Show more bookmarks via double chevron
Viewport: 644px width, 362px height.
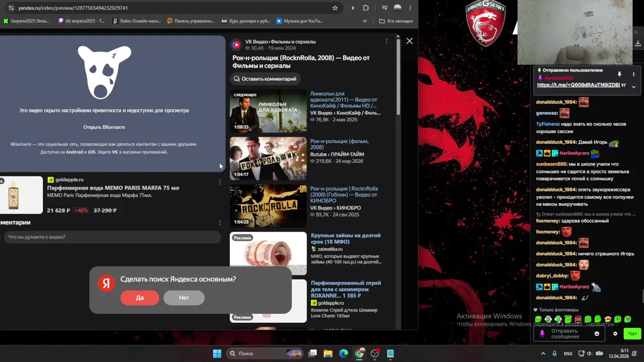click(x=365, y=21)
